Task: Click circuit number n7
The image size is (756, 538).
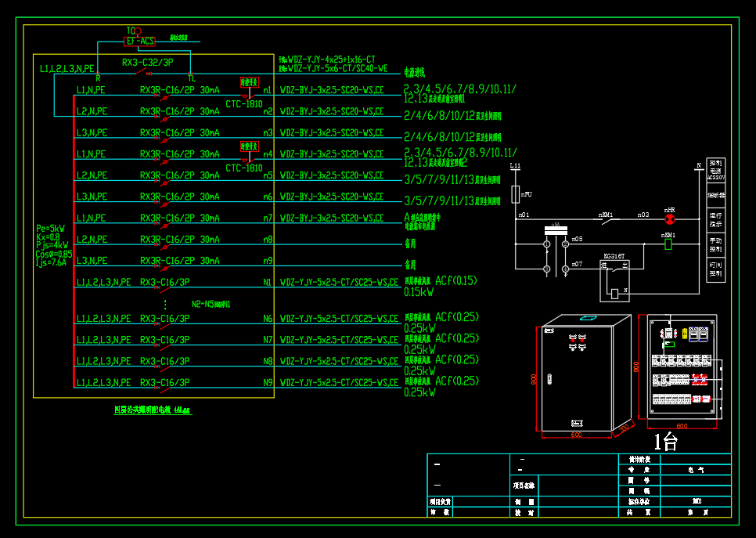Action: 268,218
